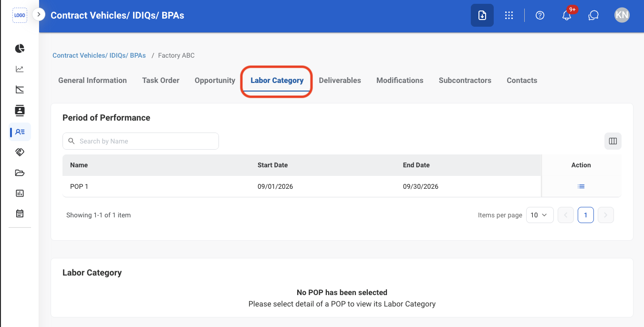
Task: Select page 1 in pagination
Action: 586,215
